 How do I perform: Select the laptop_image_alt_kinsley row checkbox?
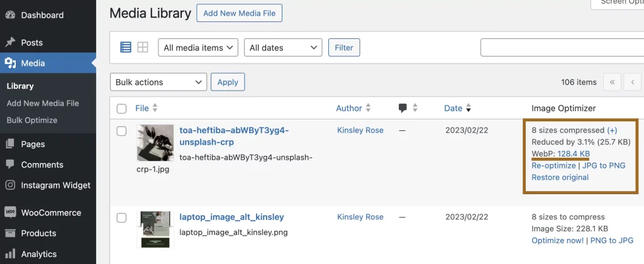[x=122, y=217]
